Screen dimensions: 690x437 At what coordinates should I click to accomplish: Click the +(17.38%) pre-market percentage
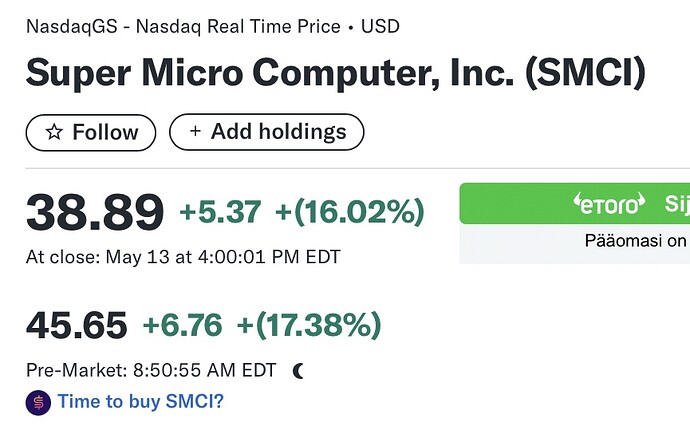point(308,325)
